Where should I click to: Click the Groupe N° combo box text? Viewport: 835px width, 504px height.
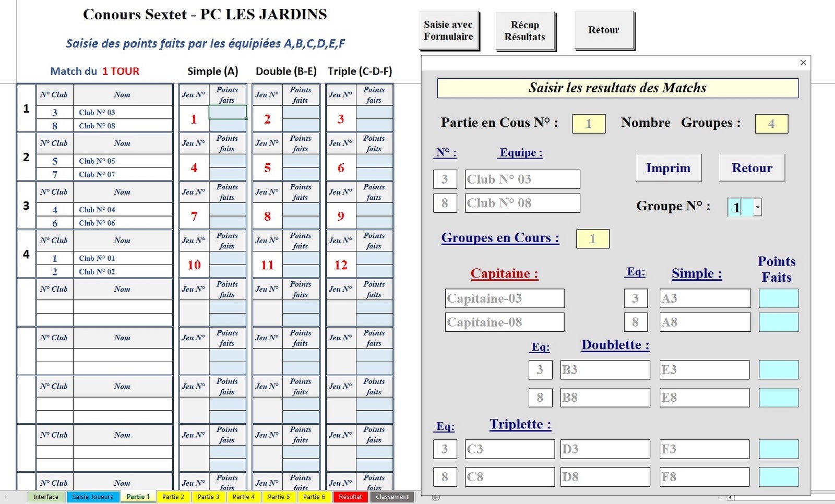pos(741,207)
